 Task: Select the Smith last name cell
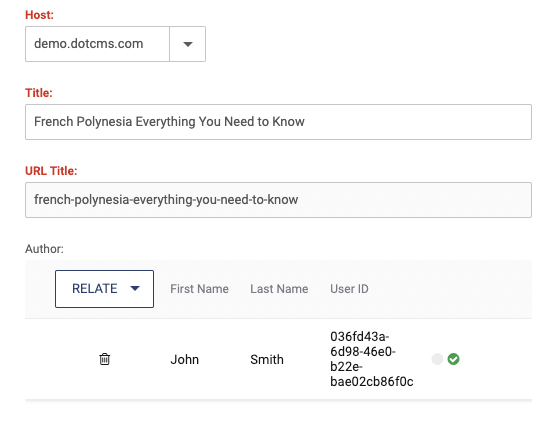coord(267,360)
